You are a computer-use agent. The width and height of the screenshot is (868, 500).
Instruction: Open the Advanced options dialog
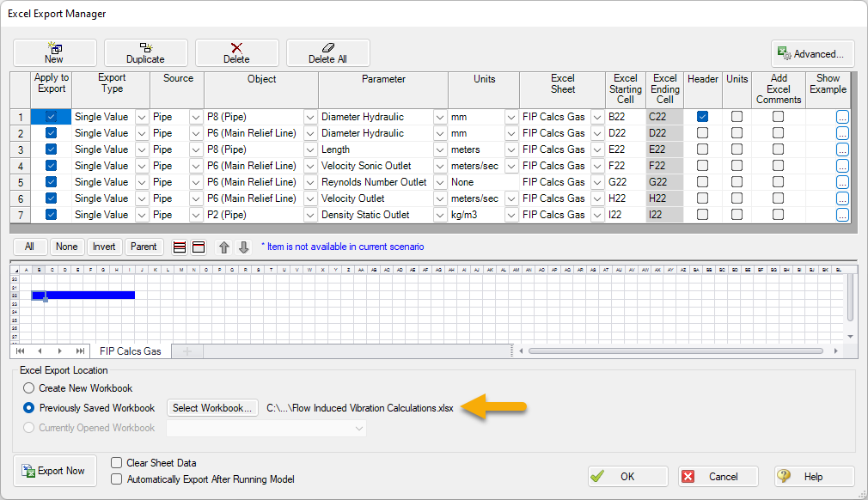point(811,53)
